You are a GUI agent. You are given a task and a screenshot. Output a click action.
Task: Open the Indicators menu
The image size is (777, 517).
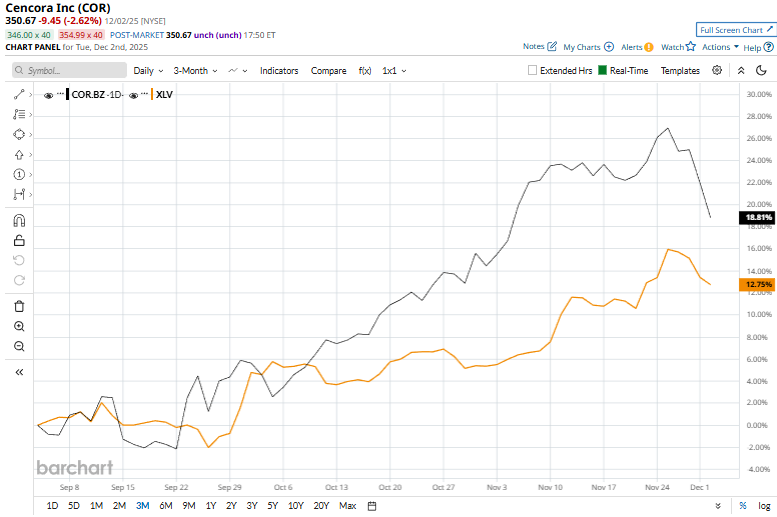tap(279, 71)
